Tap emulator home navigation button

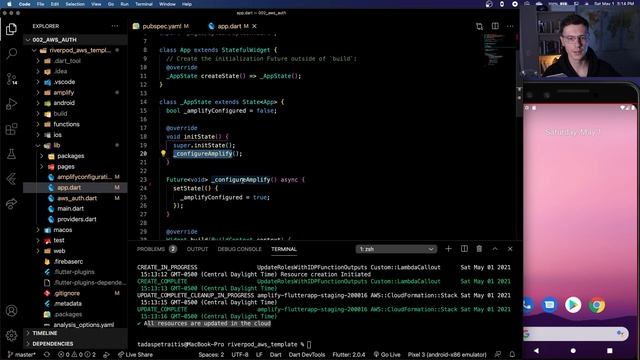click(573, 351)
